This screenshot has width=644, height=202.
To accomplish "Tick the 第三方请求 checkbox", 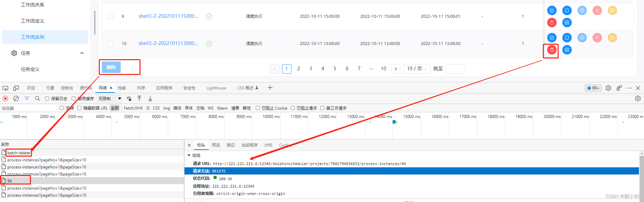I will point(322,108).
